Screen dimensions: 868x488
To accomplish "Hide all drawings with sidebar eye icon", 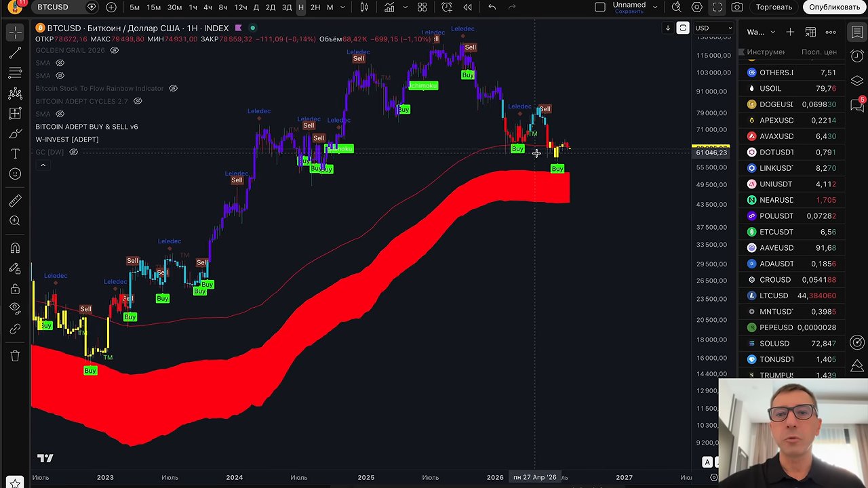I will (x=15, y=309).
